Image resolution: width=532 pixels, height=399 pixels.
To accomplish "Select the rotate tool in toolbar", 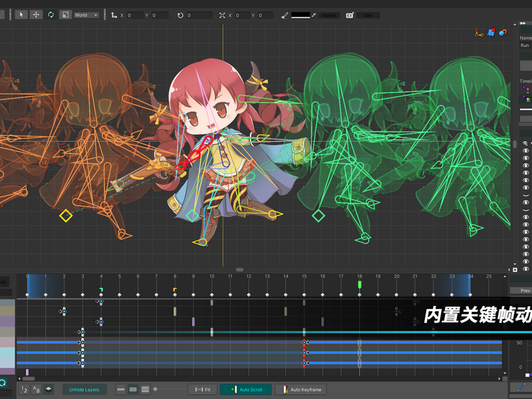I will tap(51, 15).
